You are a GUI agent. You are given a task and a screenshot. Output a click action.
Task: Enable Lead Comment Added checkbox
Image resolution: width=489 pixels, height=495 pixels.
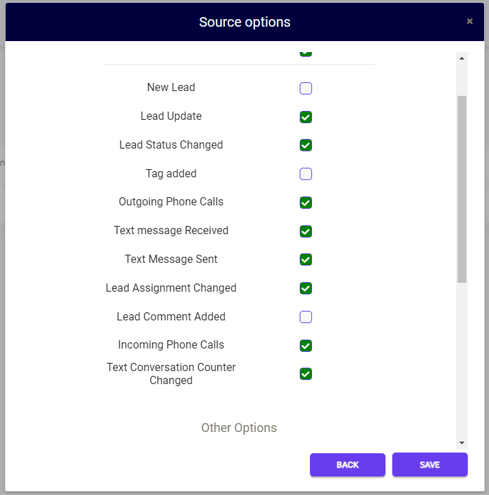pos(305,317)
